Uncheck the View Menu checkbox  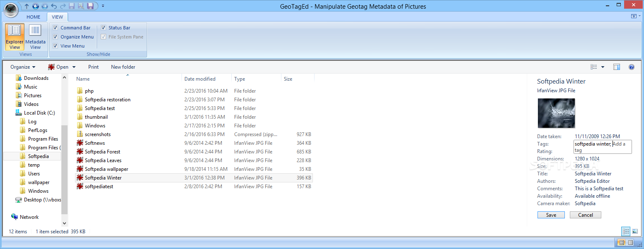click(x=56, y=46)
